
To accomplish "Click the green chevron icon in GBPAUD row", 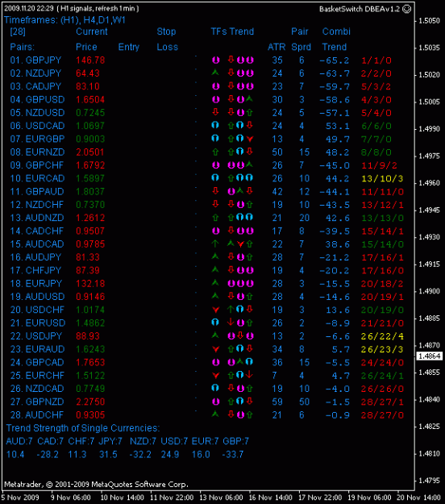I will click(240, 191).
